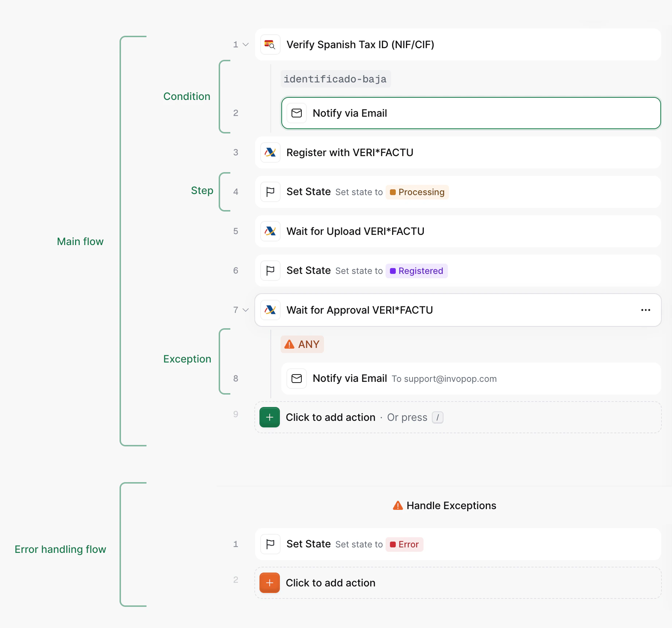Click the VERI*FACTU icon on Wait for Upload
672x628 pixels.
[x=270, y=231]
